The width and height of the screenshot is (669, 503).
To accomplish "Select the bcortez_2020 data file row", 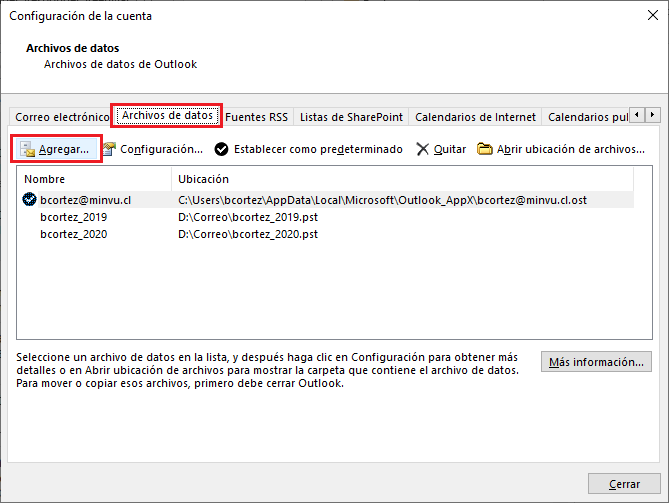I will 328,234.
